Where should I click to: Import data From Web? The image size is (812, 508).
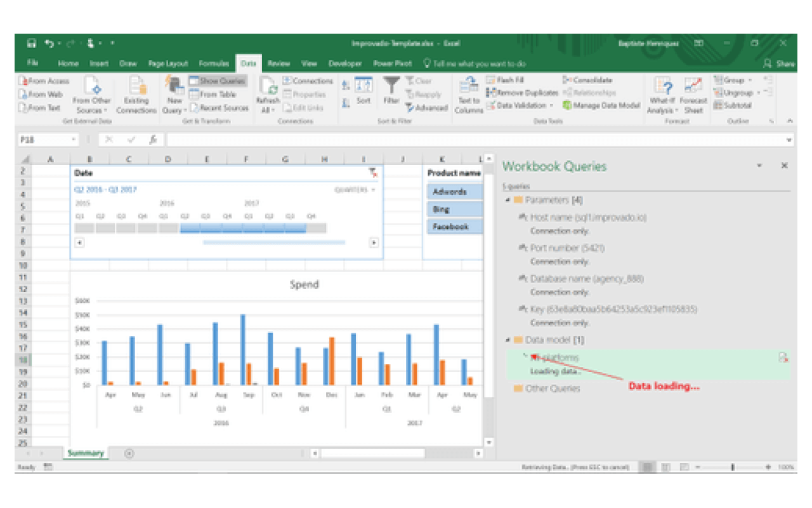pos(41,95)
